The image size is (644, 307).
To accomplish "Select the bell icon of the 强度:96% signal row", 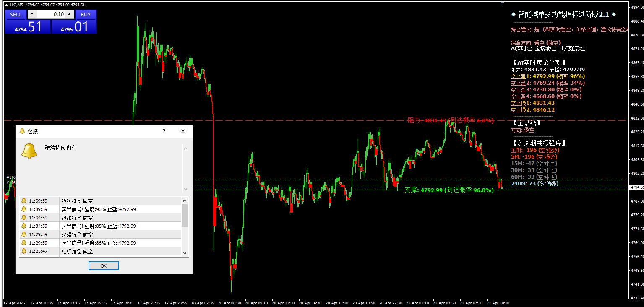I will [24, 209].
